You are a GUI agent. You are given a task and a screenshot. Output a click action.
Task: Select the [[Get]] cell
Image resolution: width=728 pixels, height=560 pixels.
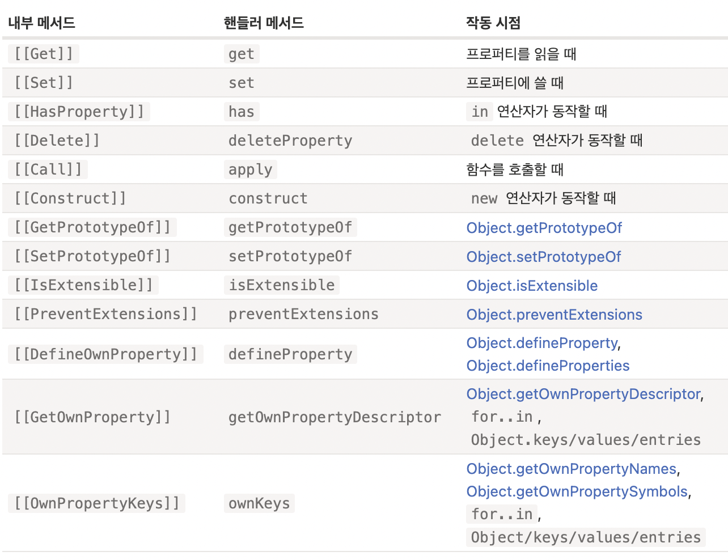(x=44, y=54)
